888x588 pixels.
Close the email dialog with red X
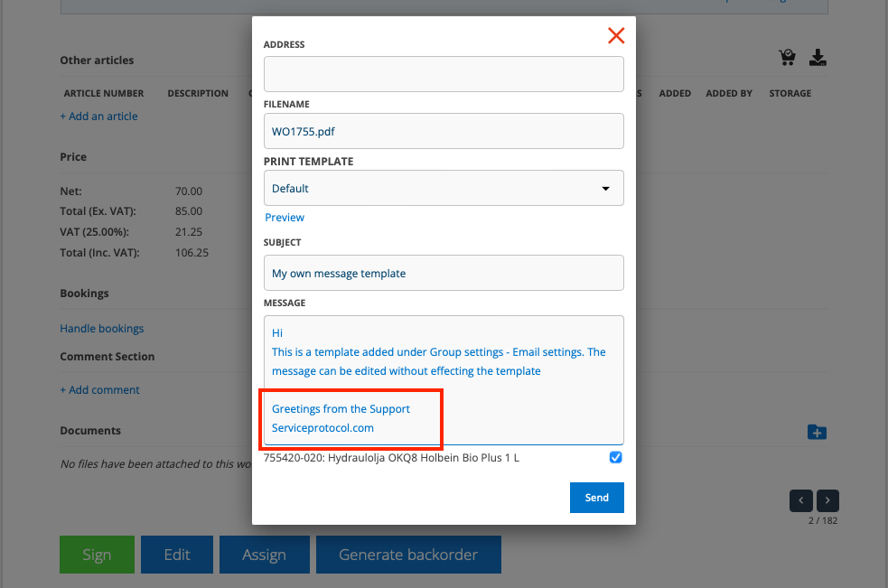click(616, 36)
